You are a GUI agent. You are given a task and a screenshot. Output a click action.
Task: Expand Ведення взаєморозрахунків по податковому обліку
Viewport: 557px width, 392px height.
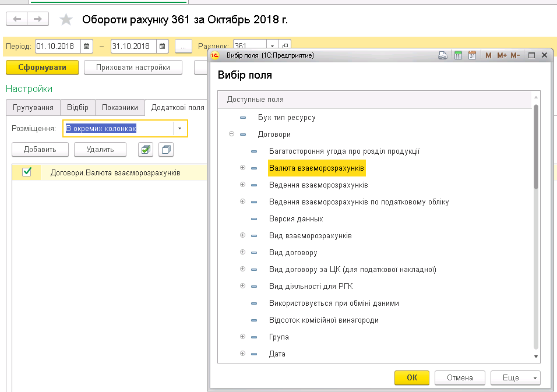click(x=242, y=202)
